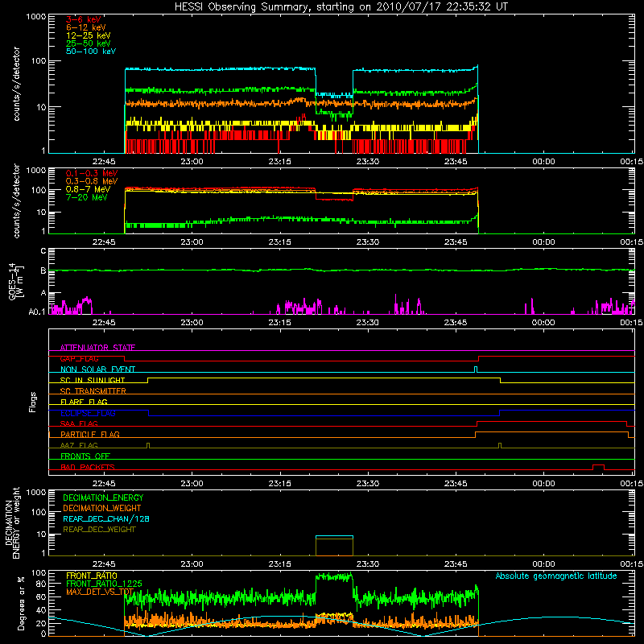This screenshot has height=644, width=644.
Task: Pick the cyan 50-100 keV legend label
Action: click(x=91, y=52)
